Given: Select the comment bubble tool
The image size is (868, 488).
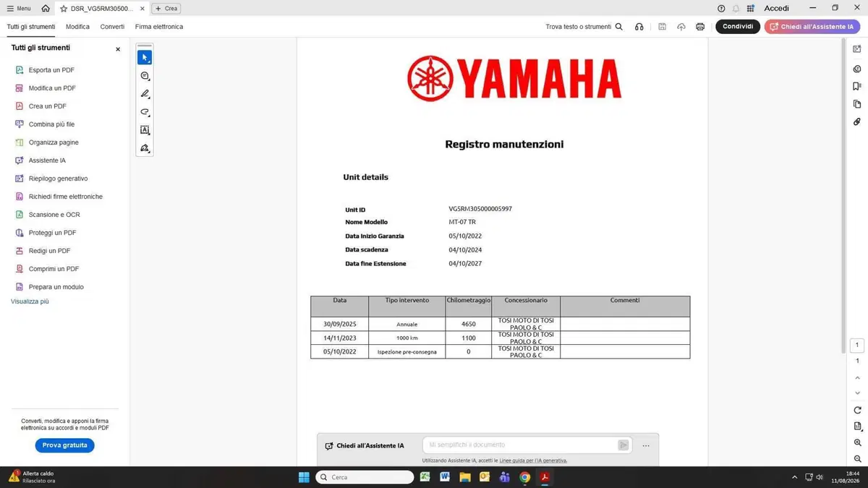Looking at the screenshot, I should tap(145, 76).
